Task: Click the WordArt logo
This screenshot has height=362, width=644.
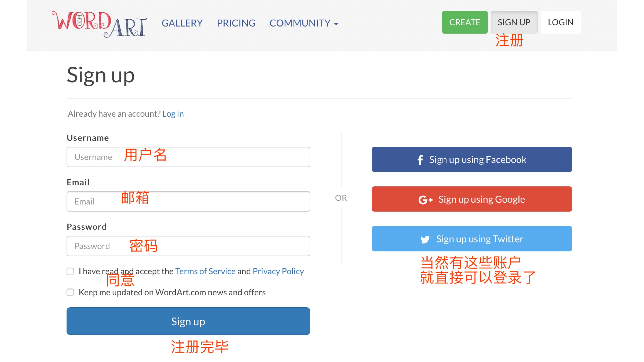Action: [99, 24]
